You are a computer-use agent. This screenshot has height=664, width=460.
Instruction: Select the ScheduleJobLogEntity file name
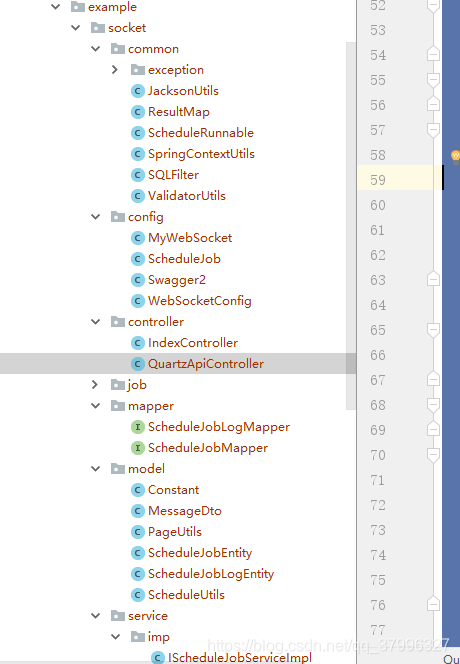(x=211, y=574)
